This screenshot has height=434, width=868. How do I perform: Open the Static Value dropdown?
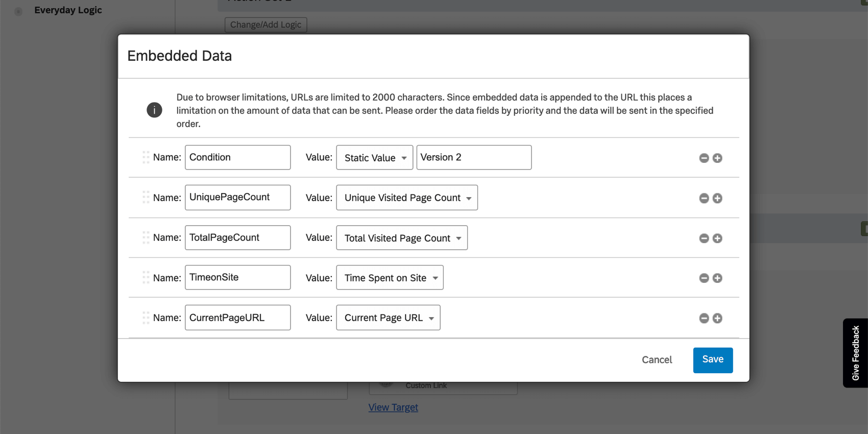374,158
